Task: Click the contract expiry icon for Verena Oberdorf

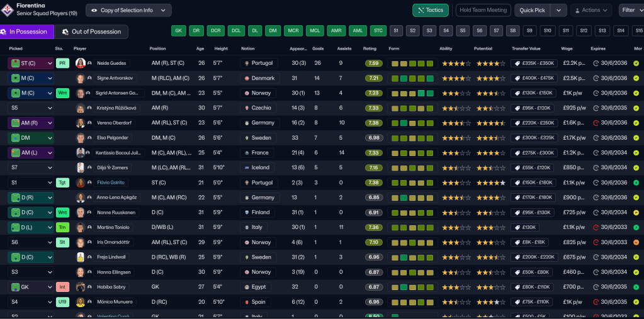Action: [x=596, y=123]
